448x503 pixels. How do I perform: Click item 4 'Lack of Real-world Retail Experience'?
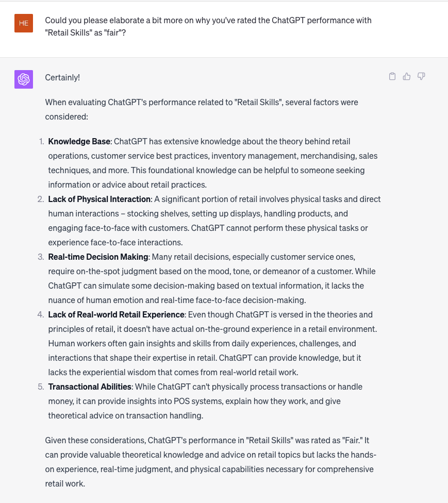click(x=115, y=314)
